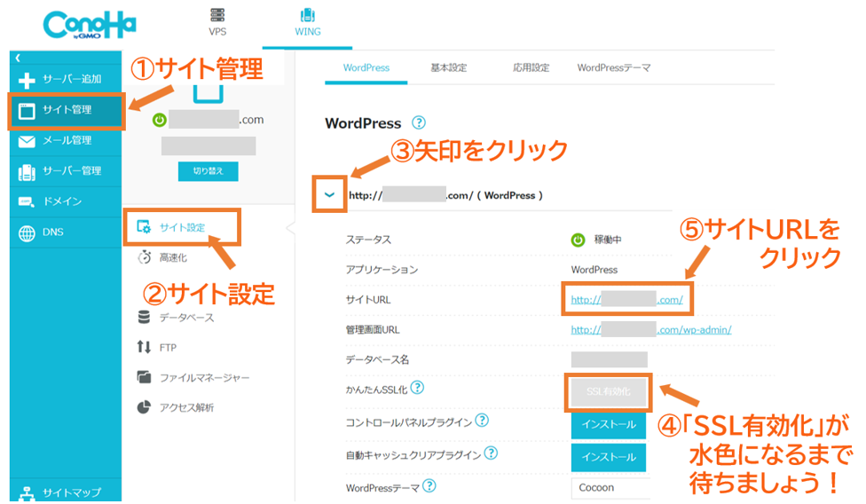Select the WING tab in header
The width and height of the screenshot is (866, 504).
pos(307,23)
